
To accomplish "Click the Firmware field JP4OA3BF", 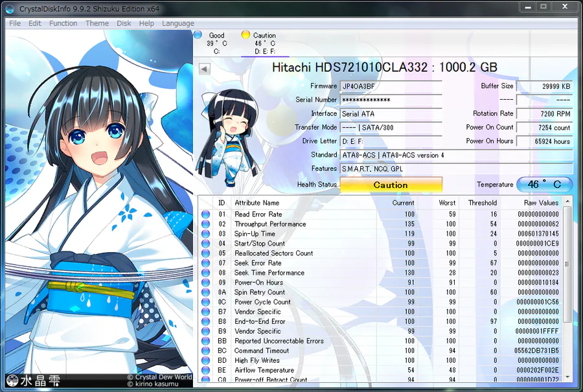I will pyautogui.click(x=391, y=86).
